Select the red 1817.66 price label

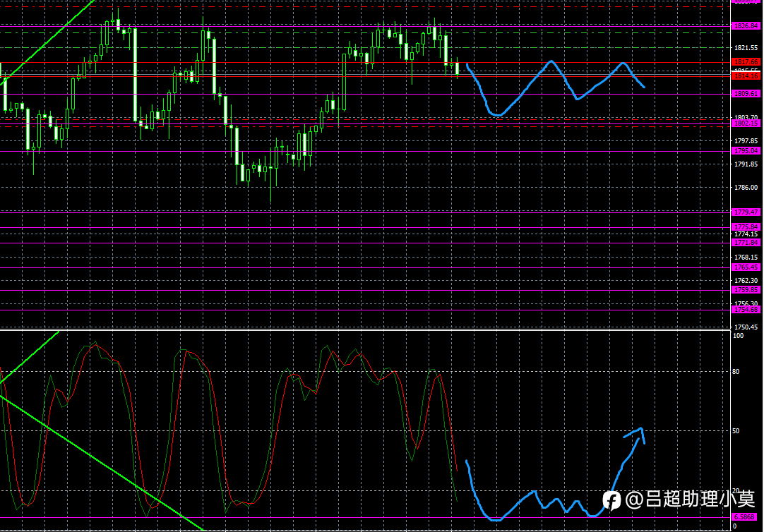746,62
